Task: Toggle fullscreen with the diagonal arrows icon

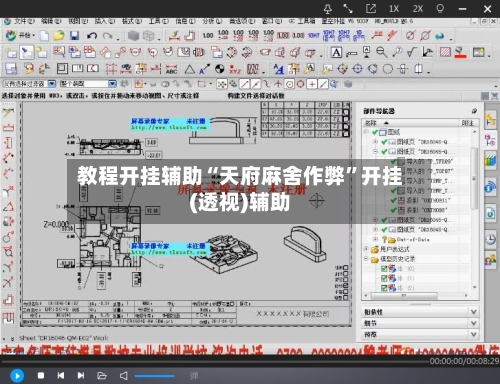Action: 348,9
